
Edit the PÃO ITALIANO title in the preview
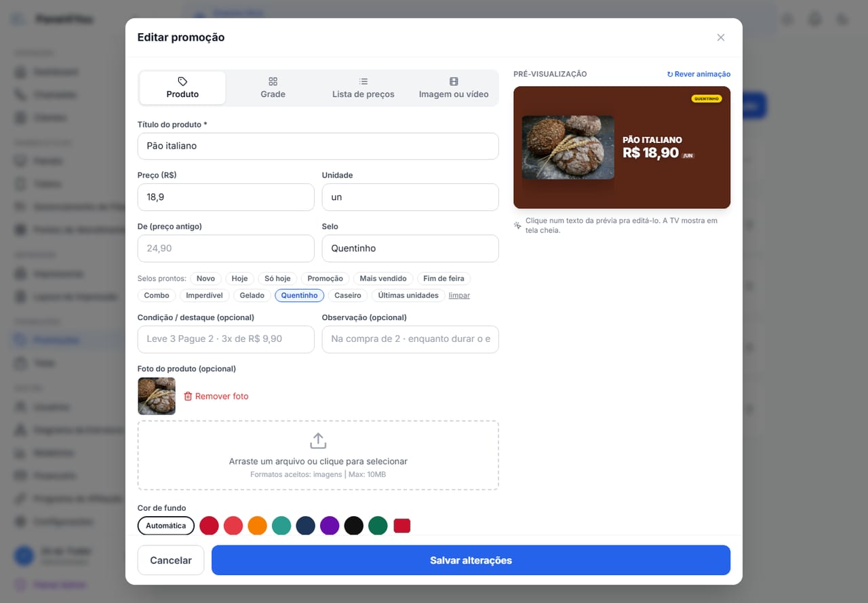click(652, 140)
